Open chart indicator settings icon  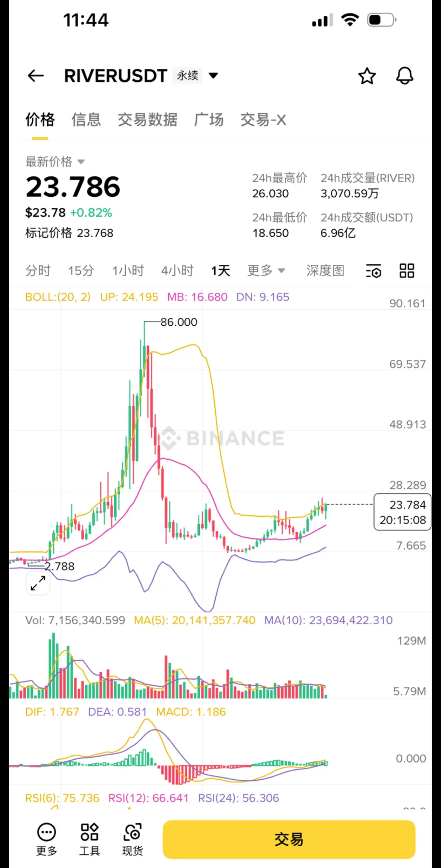click(373, 271)
